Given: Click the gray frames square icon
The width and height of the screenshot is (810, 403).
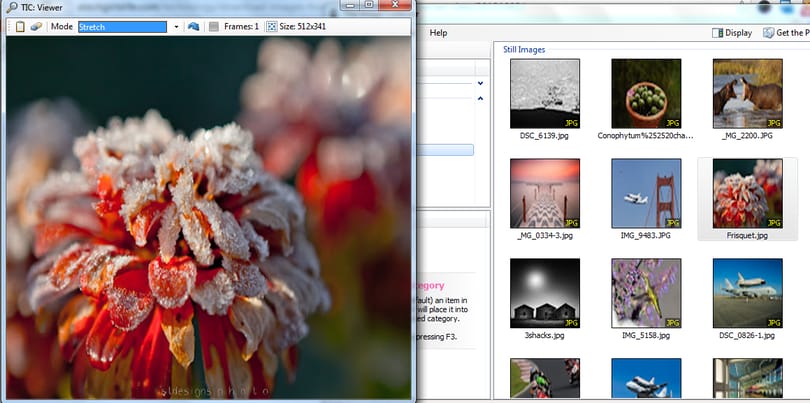Looking at the screenshot, I should pyautogui.click(x=214, y=27).
